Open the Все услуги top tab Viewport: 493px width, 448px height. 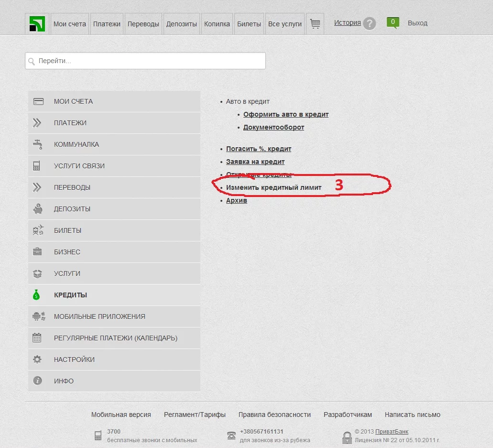285,24
